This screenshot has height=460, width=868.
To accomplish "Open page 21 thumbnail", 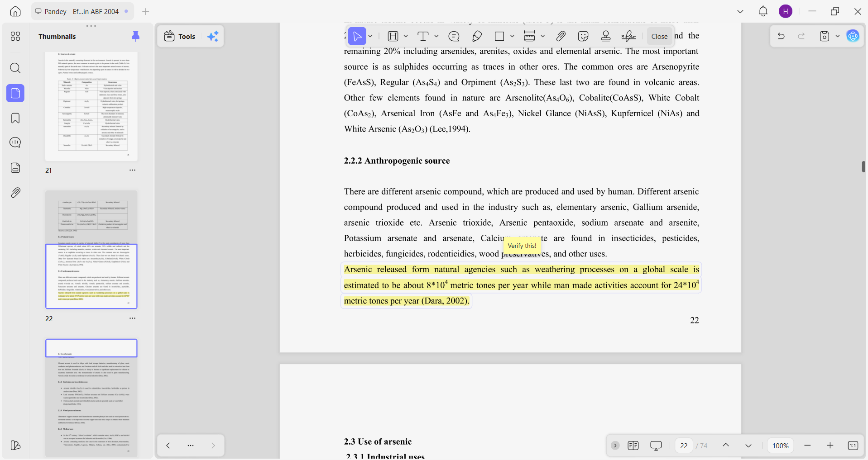I will click(x=91, y=106).
